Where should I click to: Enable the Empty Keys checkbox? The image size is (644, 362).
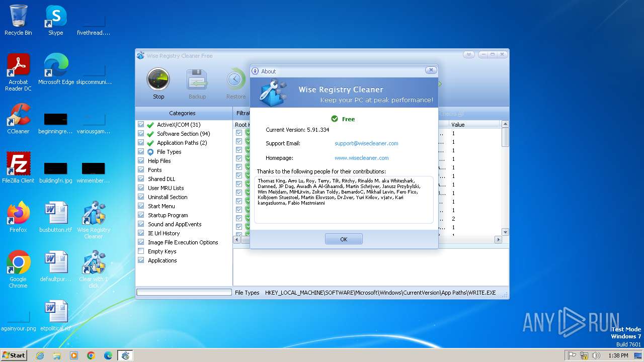pos(141,251)
